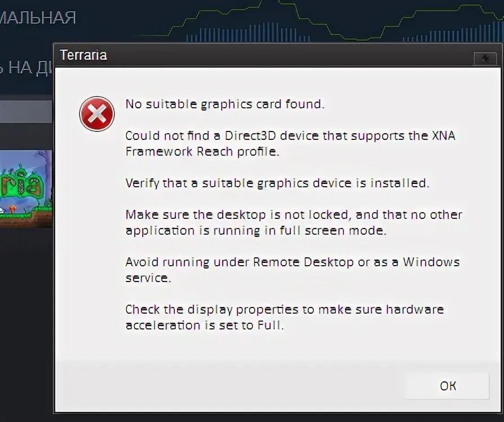Click the partially visible МАЛЬНАЯ heading

(38, 17)
